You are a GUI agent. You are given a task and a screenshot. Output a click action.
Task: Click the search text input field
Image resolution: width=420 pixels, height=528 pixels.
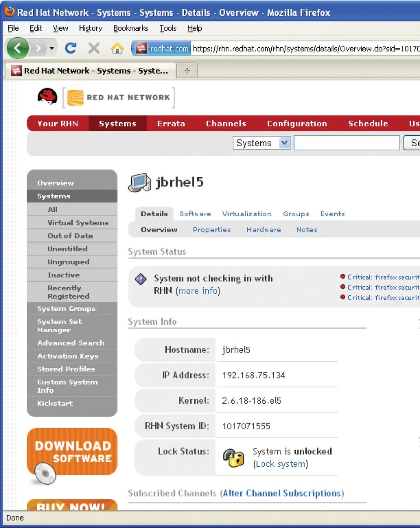coord(346,143)
